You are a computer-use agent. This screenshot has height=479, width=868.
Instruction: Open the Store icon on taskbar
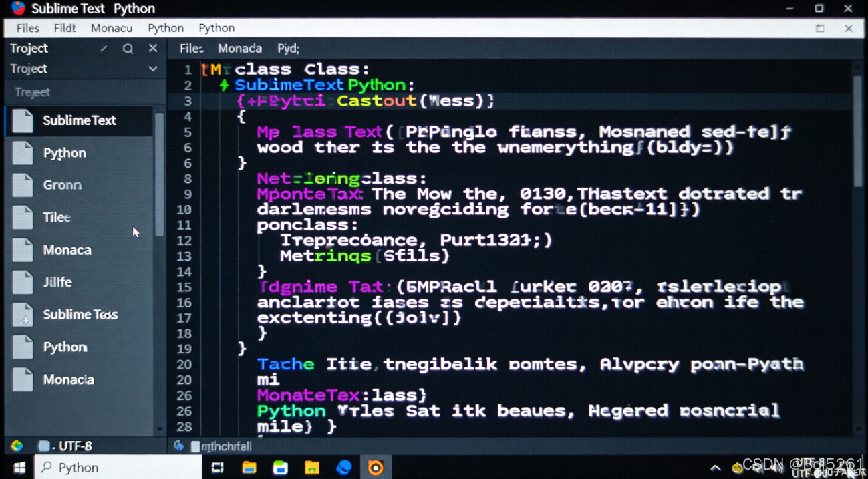281,468
